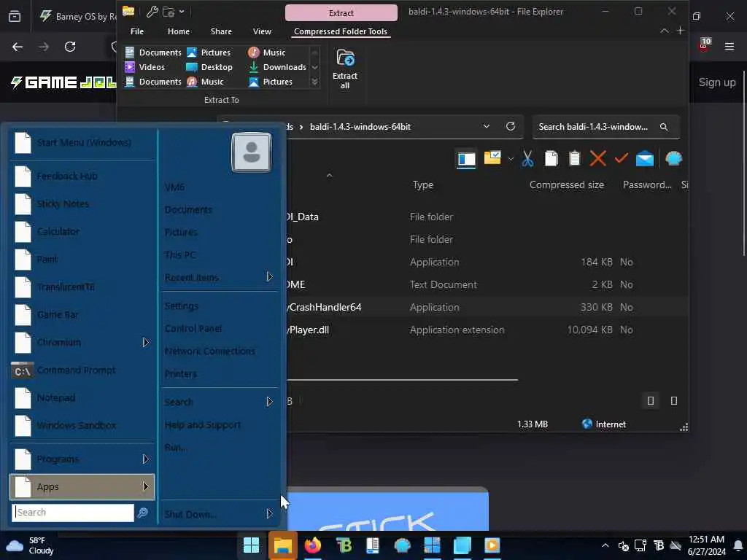Expand the Shut Down options arrow
The image size is (747, 560).
click(269, 514)
